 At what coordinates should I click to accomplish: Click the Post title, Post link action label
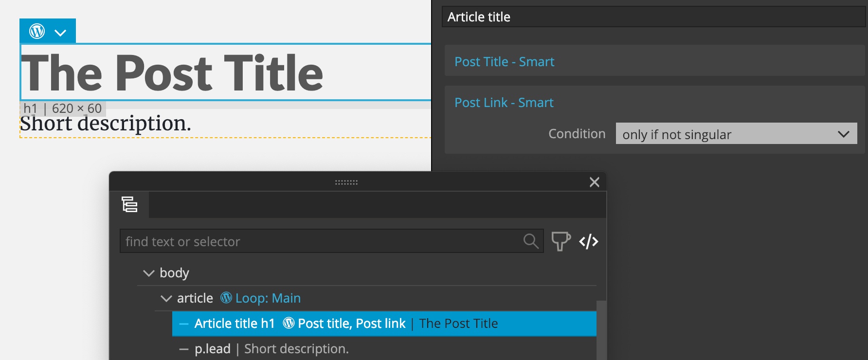tap(351, 324)
